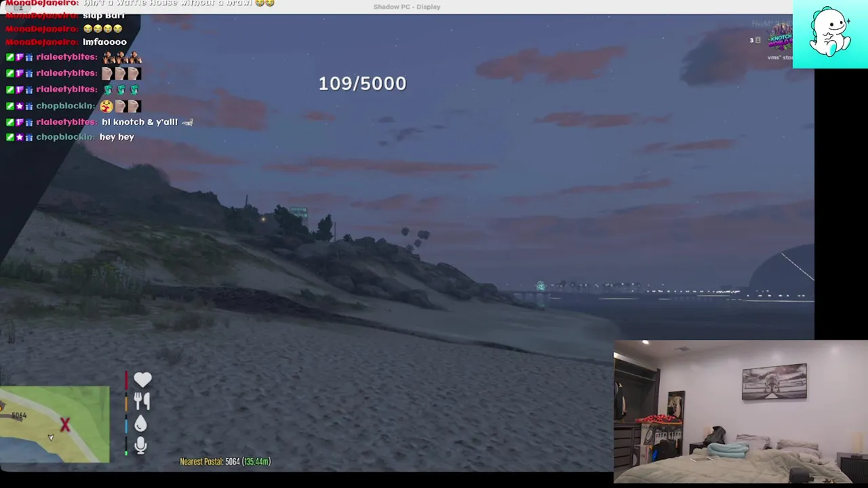The width and height of the screenshot is (868, 488).
Task: Click the fork and knife hunger icon
Action: [141, 401]
